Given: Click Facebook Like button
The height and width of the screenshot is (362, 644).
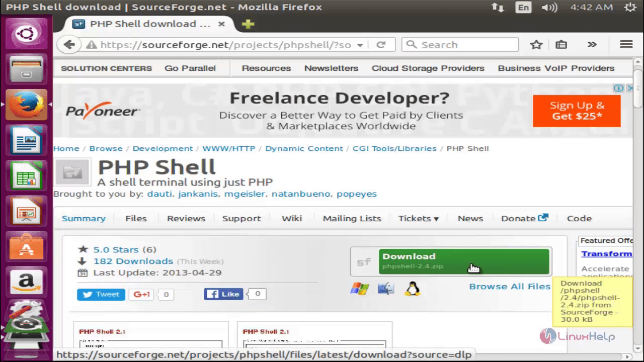Looking at the screenshot, I should pos(224,294).
